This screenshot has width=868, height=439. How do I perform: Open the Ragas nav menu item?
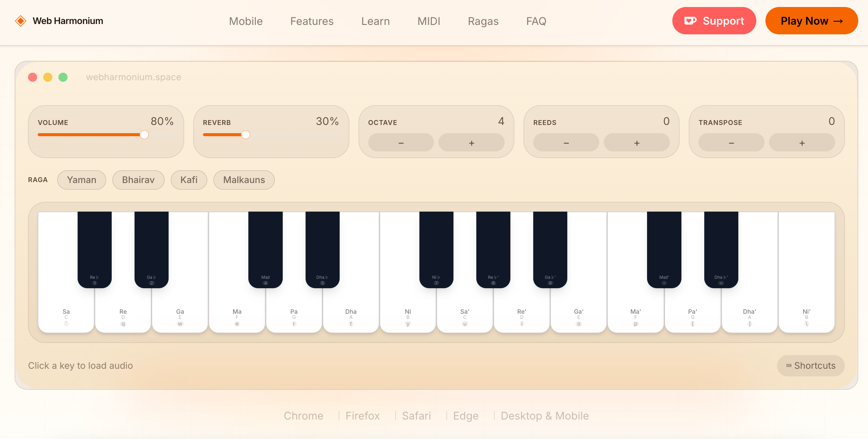483,21
